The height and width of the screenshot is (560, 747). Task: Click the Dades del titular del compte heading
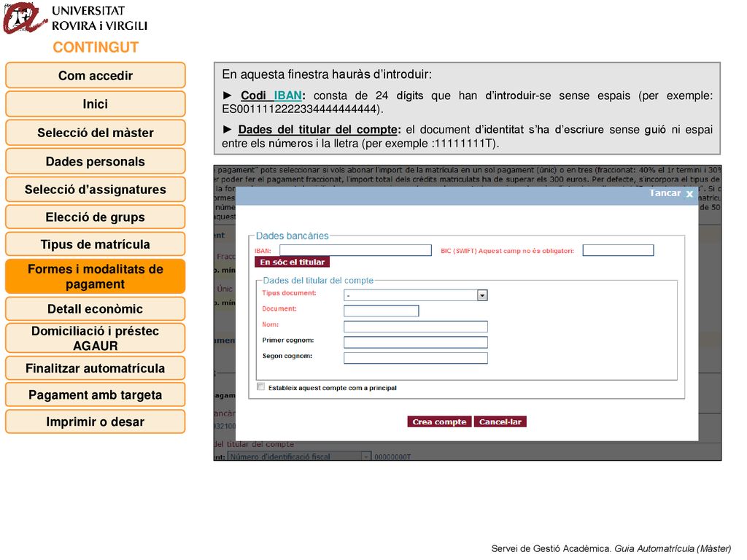[318, 281]
